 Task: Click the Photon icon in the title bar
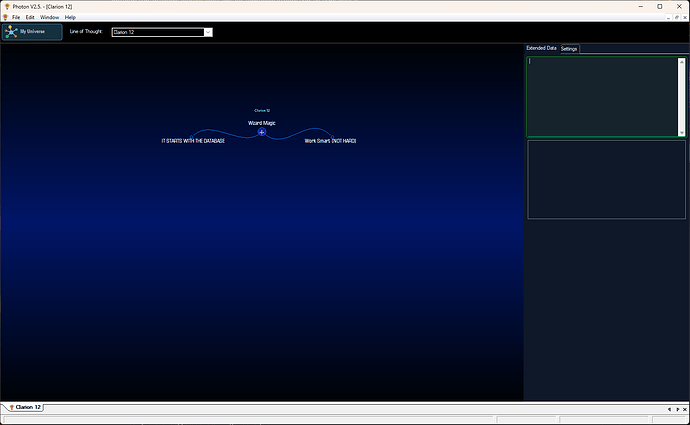tap(7, 7)
